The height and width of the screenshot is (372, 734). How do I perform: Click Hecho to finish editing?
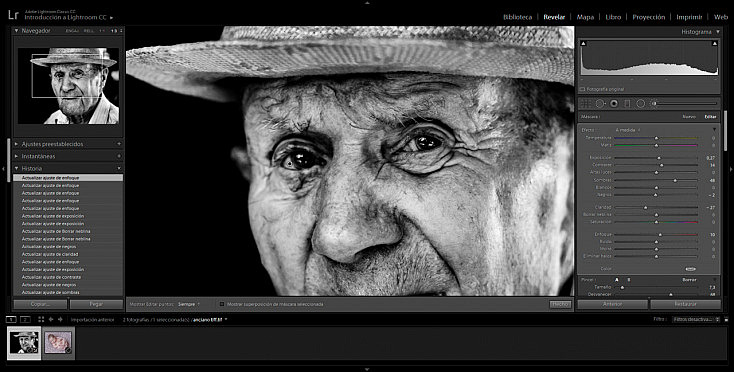click(560, 304)
